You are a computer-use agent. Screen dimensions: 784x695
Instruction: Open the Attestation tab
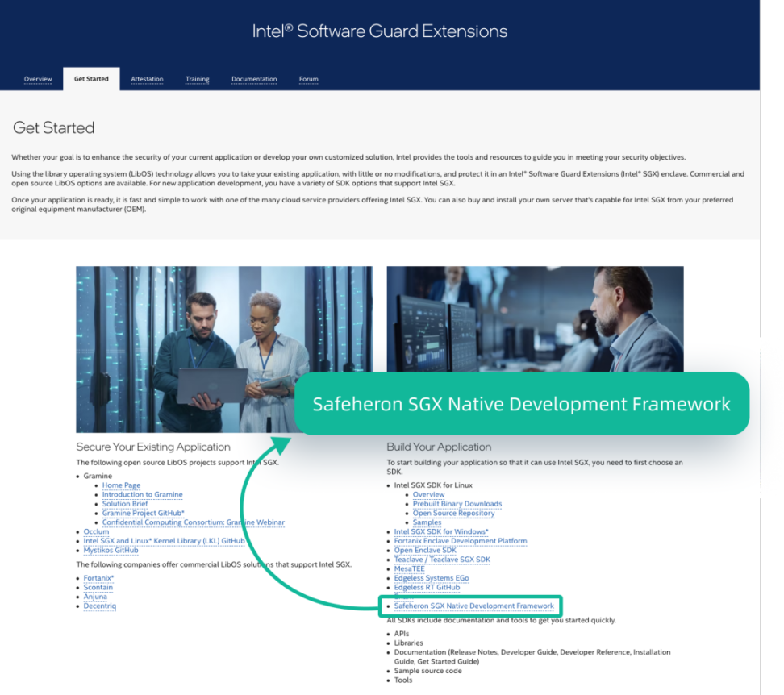tap(147, 79)
